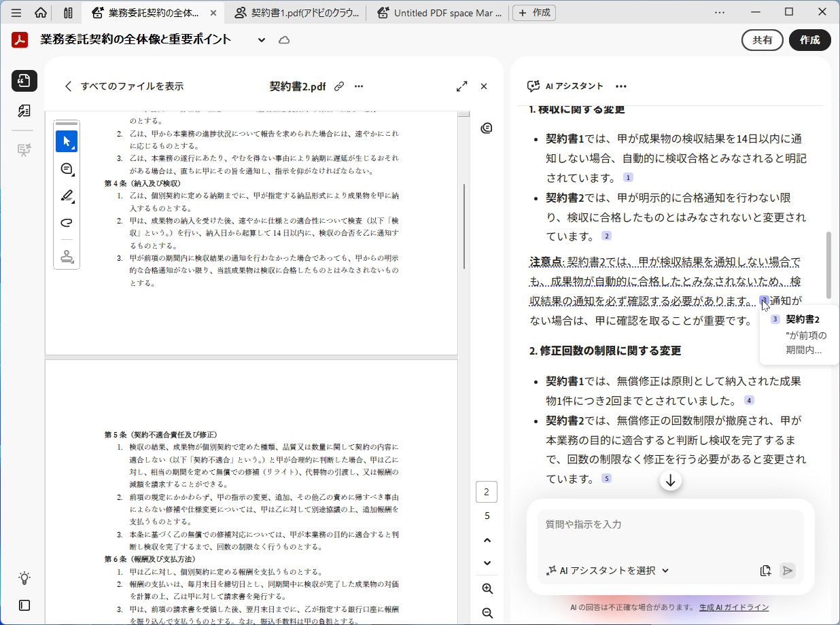The height and width of the screenshot is (625, 840).
Task: Open the AI アシスタントを選択 dropdown
Action: pyautogui.click(x=607, y=571)
